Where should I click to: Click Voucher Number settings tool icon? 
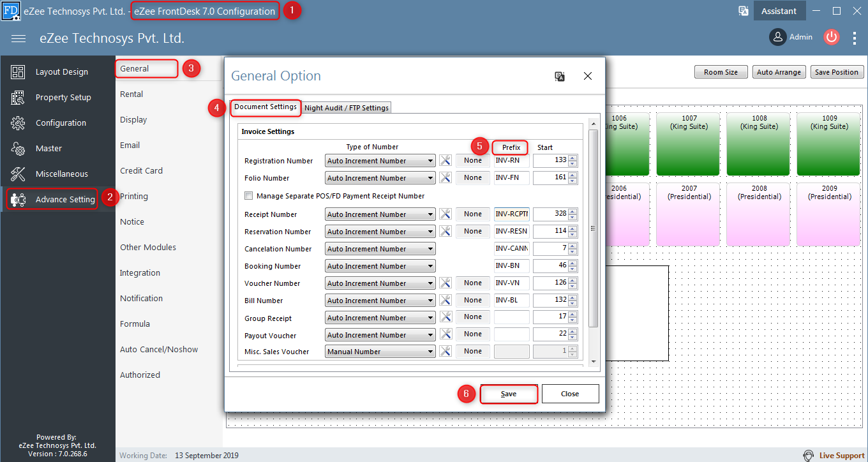click(445, 283)
